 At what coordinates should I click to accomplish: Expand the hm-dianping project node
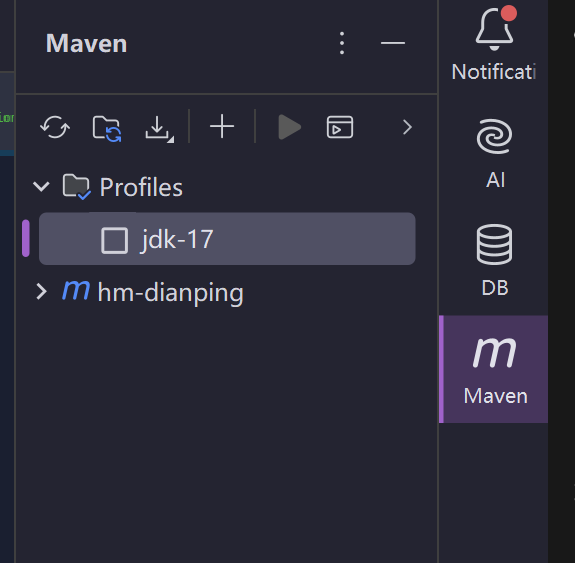[41, 292]
